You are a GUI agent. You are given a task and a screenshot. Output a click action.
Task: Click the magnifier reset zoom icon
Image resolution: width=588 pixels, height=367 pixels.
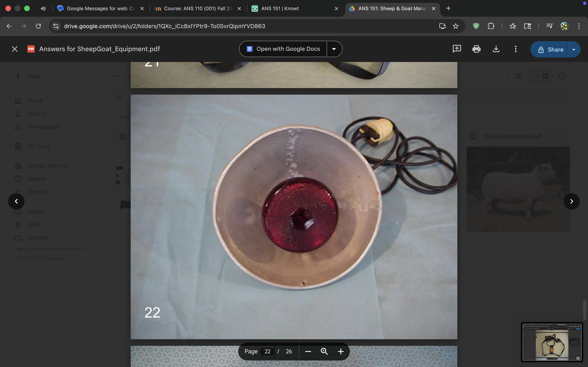[x=324, y=351]
